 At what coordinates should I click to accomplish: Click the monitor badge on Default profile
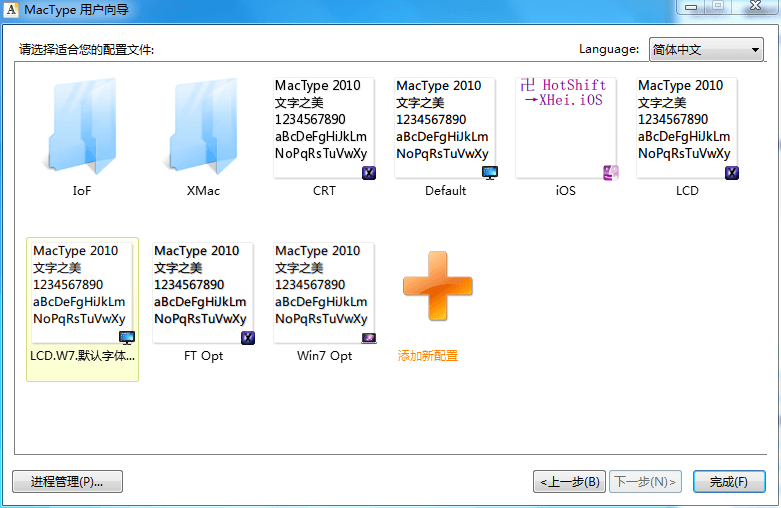point(489,173)
